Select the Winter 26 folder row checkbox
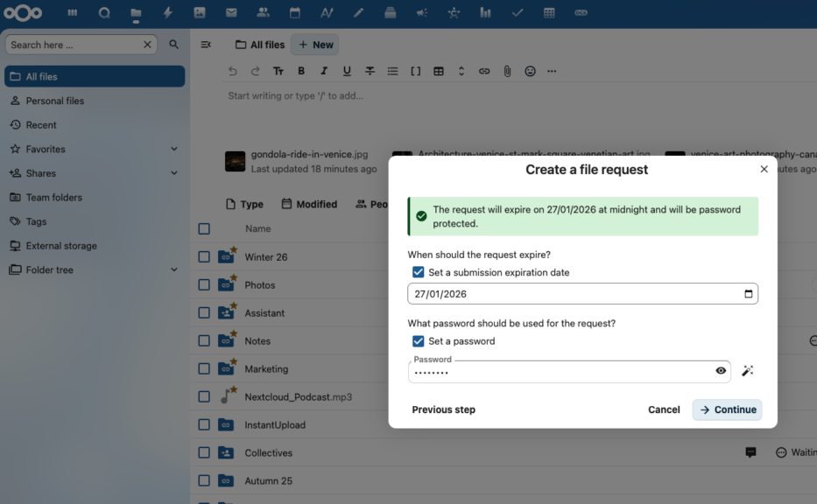This screenshot has height=504, width=817. tap(203, 256)
